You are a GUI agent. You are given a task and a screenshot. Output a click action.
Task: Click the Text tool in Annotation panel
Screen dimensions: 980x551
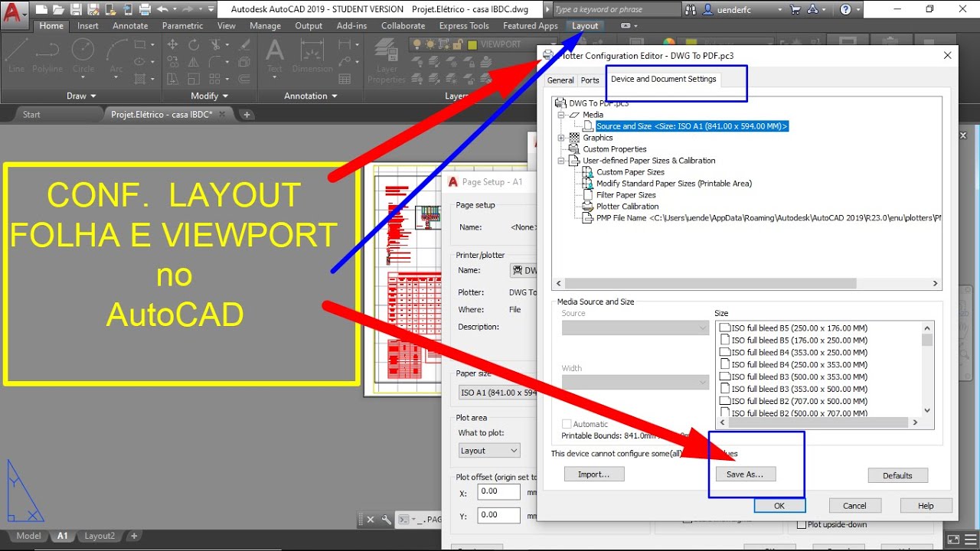click(x=274, y=57)
